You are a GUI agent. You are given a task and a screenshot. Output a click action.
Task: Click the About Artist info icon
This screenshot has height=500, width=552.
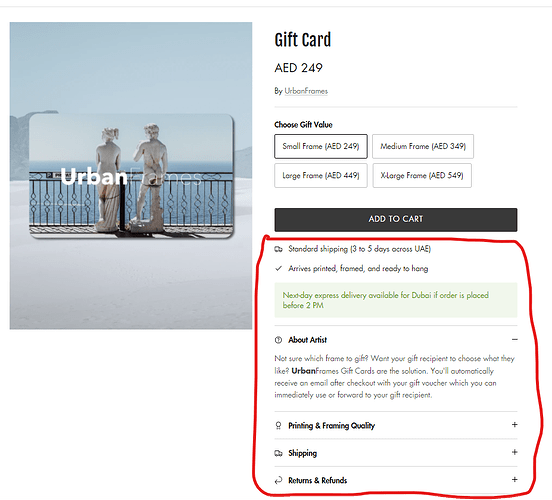point(278,340)
